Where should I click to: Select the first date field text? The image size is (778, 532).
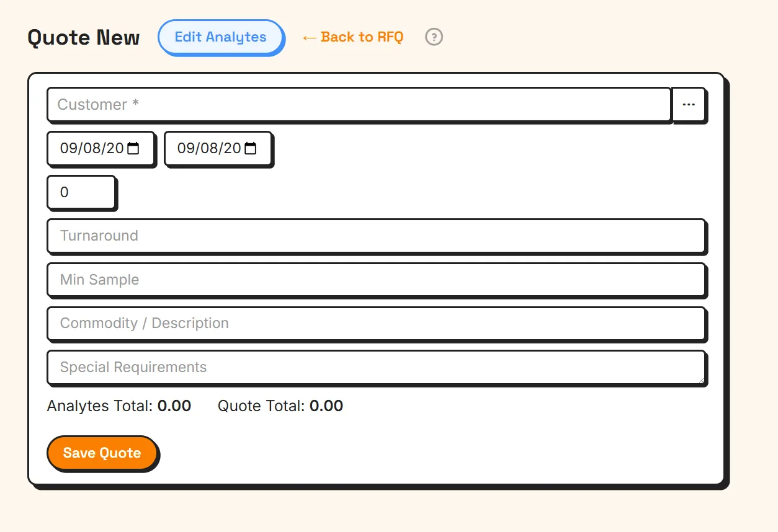click(92, 148)
